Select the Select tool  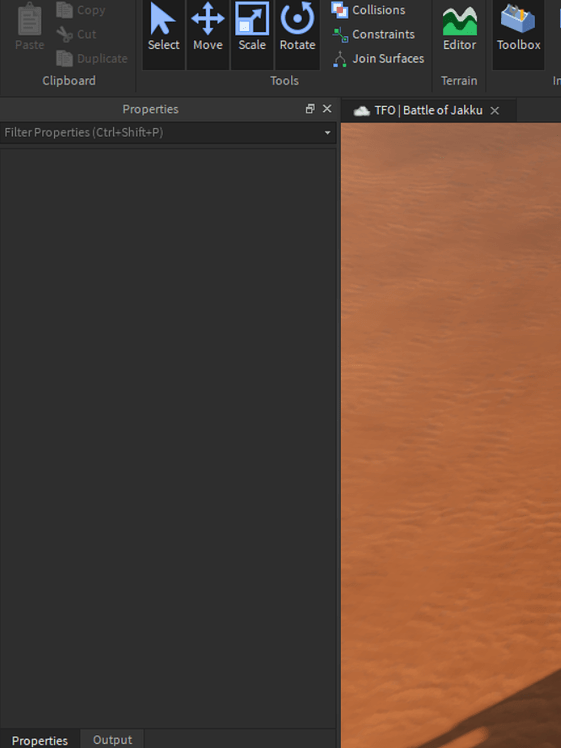[x=163, y=33]
